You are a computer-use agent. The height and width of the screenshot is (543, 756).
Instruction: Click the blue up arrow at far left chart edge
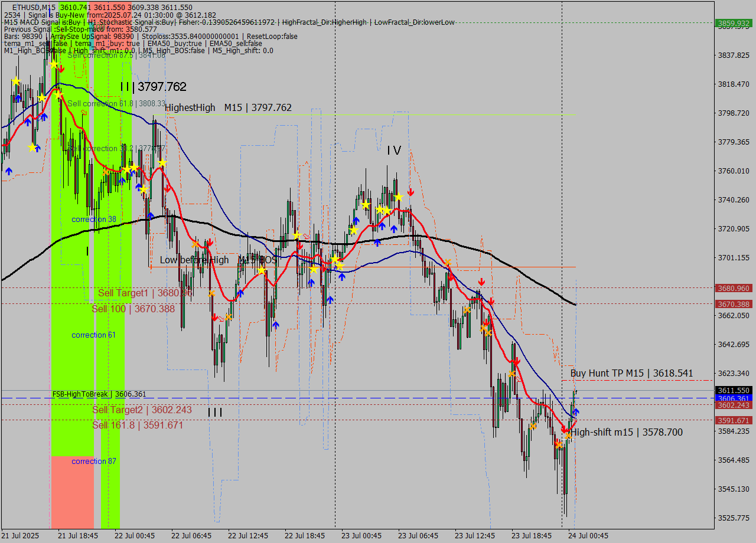pyautogui.click(x=8, y=171)
